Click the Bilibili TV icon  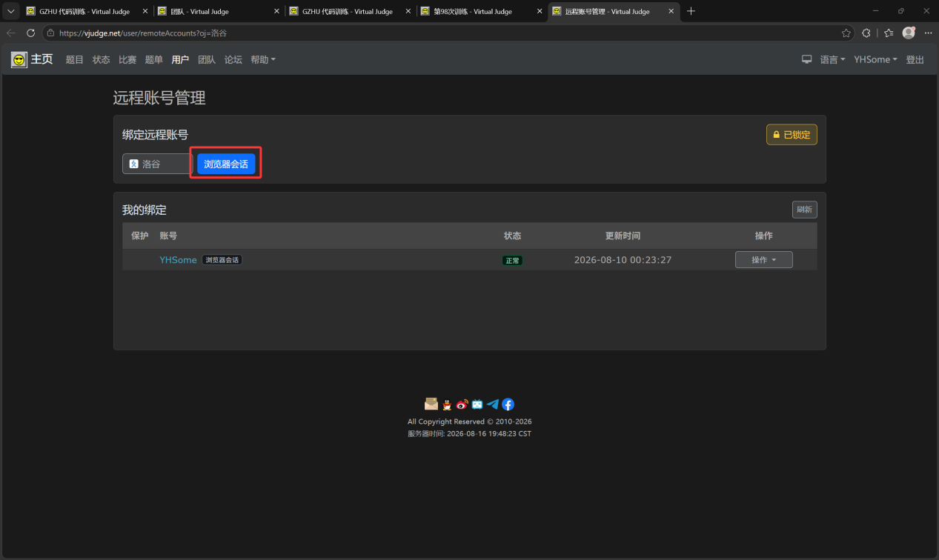(477, 404)
